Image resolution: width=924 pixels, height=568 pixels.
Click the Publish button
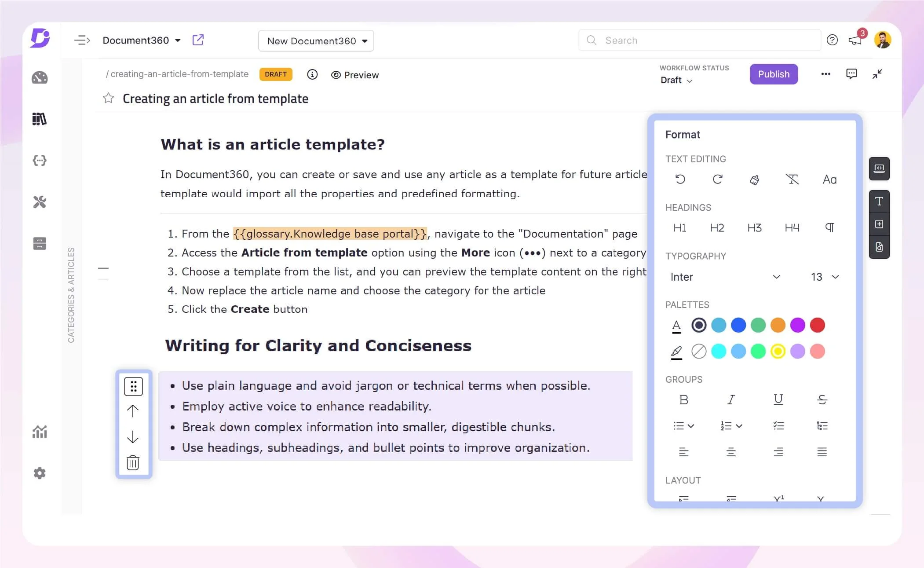[x=774, y=74]
